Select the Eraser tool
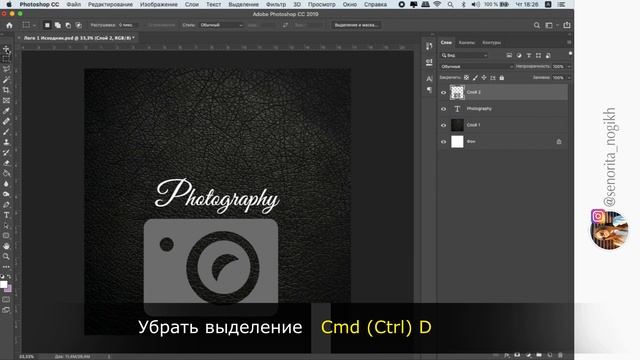This screenshot has width=640, height=360. pos(6,163)
